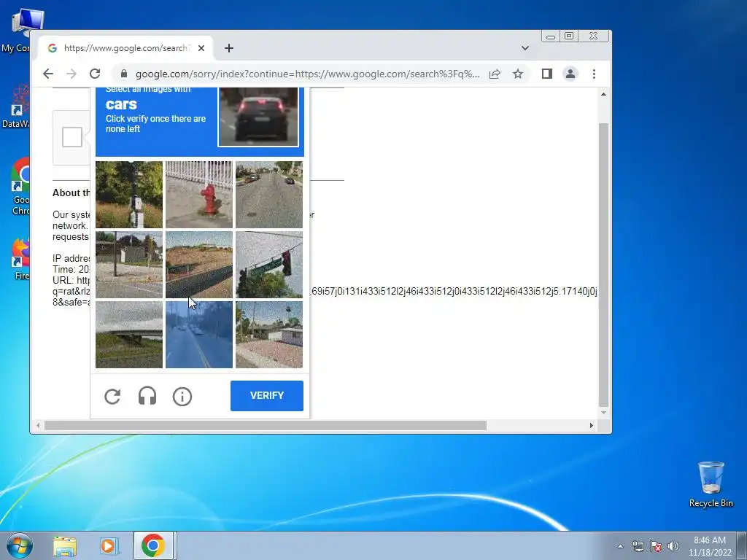Screen dimensions: 747x560
Task: Get a new captcha challenge
Action: (112, 396)
